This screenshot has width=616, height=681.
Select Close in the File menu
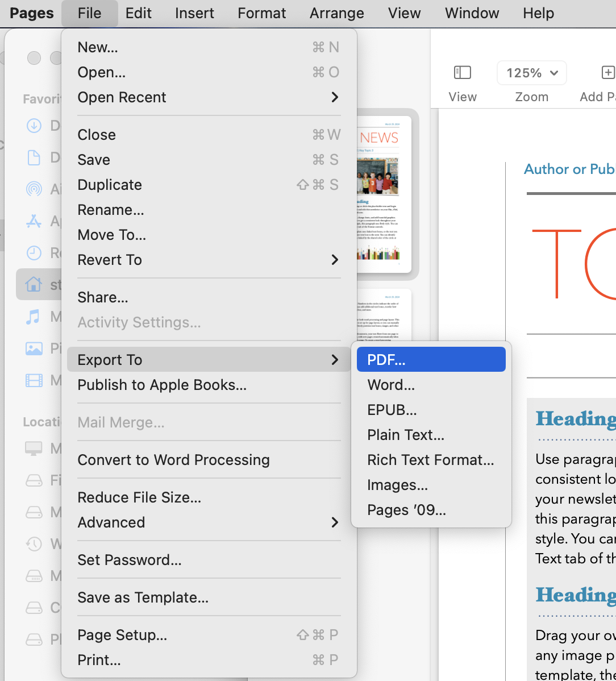pos(209,135)
